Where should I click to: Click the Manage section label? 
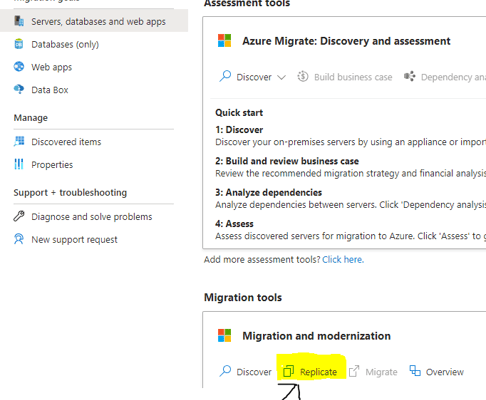[x=31, y=118]
